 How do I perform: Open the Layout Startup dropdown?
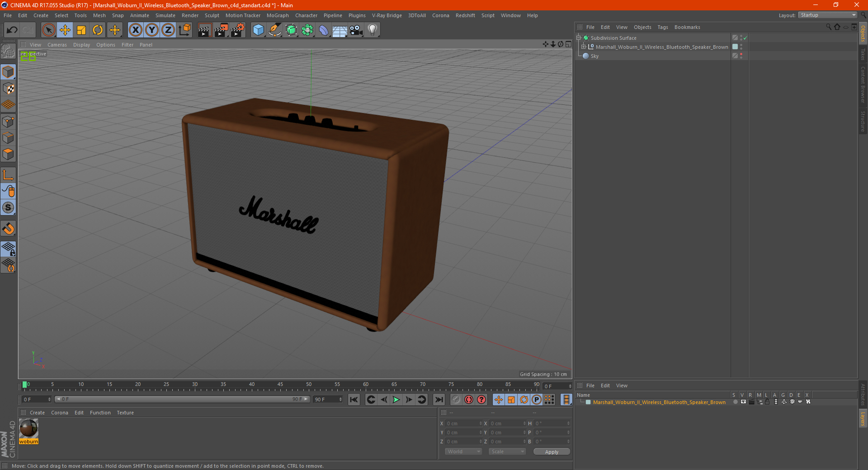pyautogui.click(x=828, y=15)
